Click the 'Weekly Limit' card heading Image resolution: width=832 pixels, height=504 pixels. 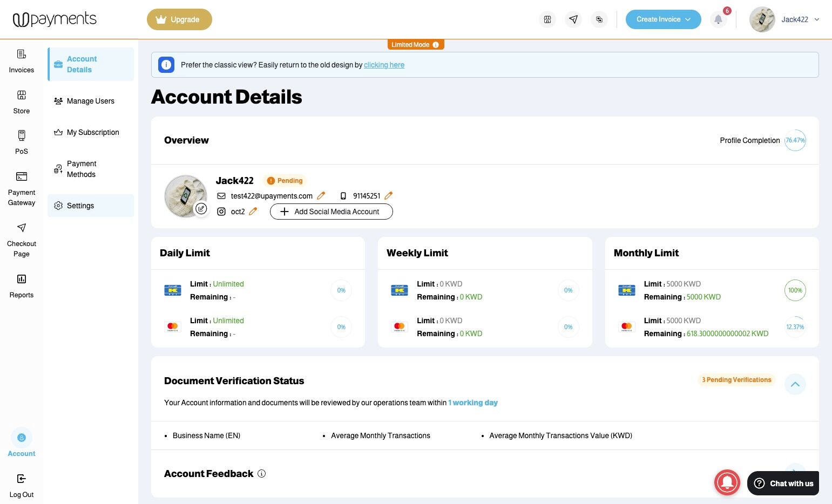coord(417,253)
